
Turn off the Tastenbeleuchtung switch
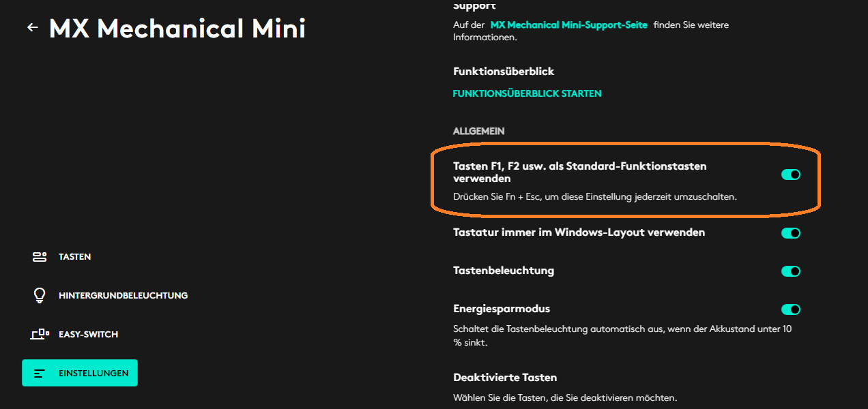791,271
